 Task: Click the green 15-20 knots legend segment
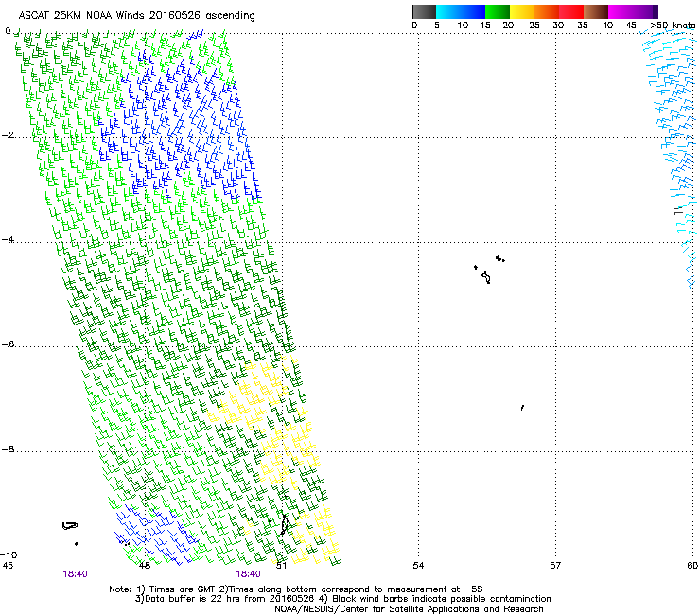(498, 11)
